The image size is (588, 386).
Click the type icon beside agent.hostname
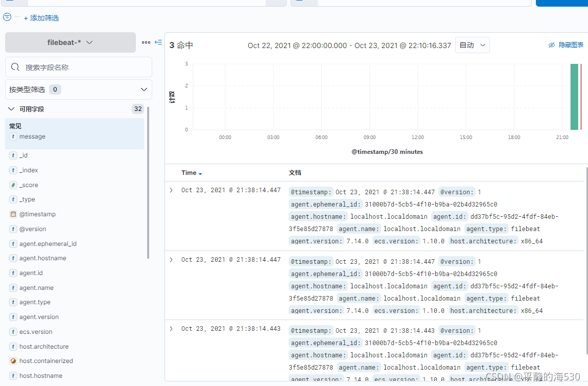click(13, 258)
